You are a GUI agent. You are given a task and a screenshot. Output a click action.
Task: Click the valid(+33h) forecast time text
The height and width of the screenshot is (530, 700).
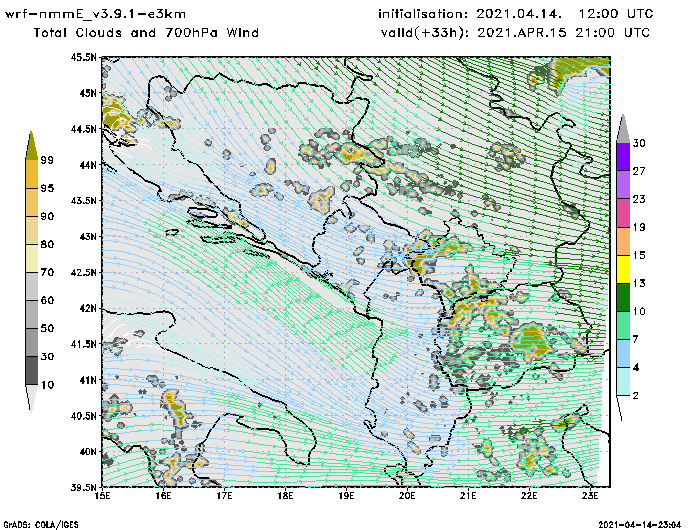(515, 33)
